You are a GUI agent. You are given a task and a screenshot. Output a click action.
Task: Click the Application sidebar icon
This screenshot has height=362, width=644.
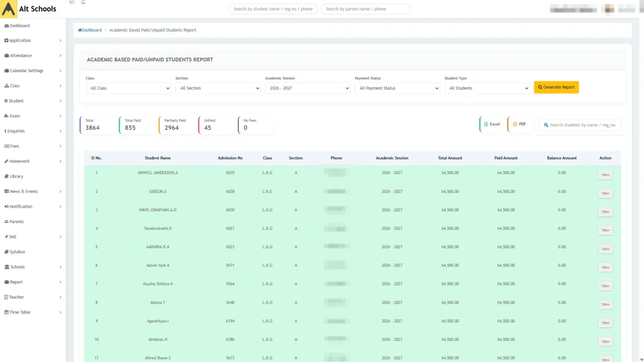(6, 40)
